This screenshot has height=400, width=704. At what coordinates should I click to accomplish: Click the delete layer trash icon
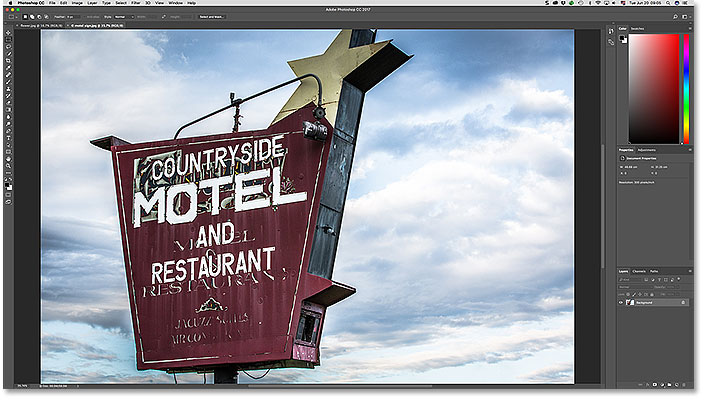pos(684,385)
